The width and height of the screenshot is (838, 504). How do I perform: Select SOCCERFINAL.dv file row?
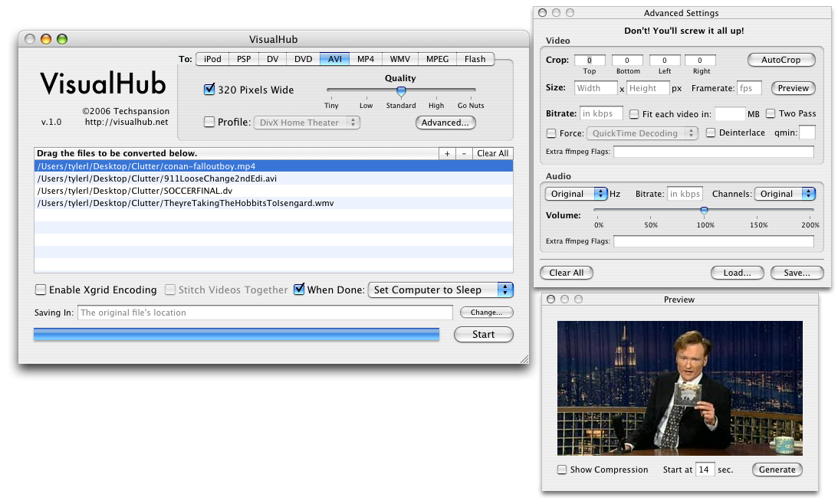(x=274, y=191)
